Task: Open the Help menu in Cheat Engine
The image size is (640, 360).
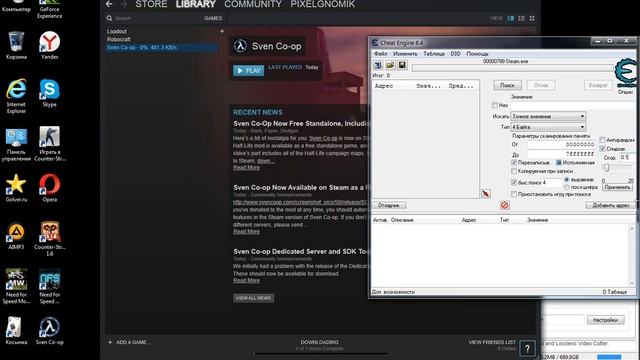Action: tap(477, 54)
